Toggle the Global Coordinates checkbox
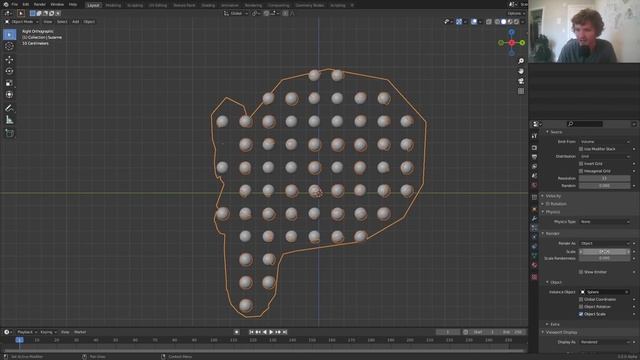 (581, 300)
